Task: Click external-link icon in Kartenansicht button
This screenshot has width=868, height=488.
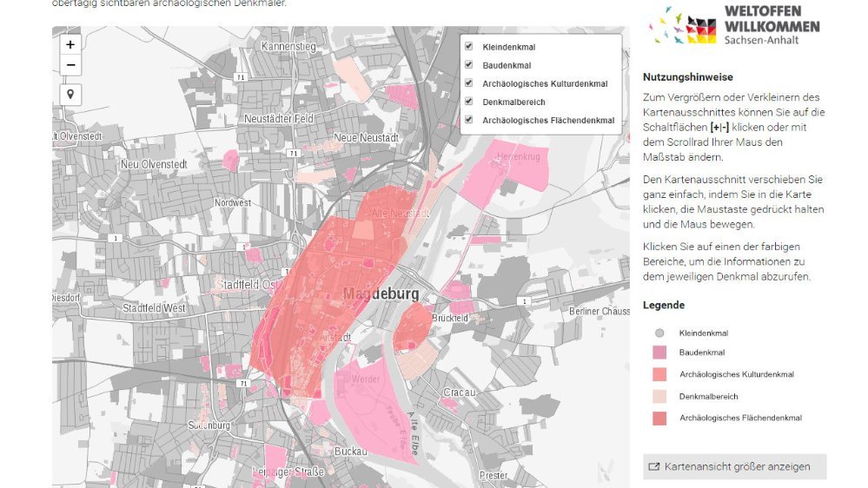Action: click(653, 466)
